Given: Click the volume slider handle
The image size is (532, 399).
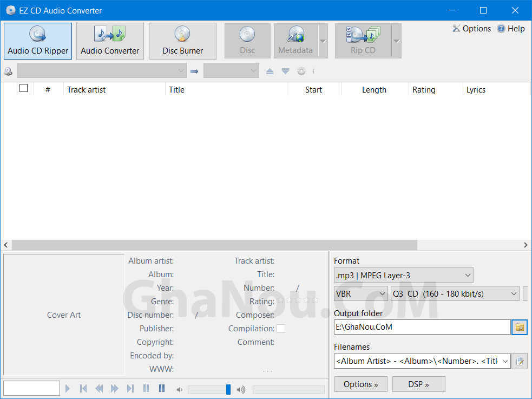Looking at the screenshot, I should [228, 389].
